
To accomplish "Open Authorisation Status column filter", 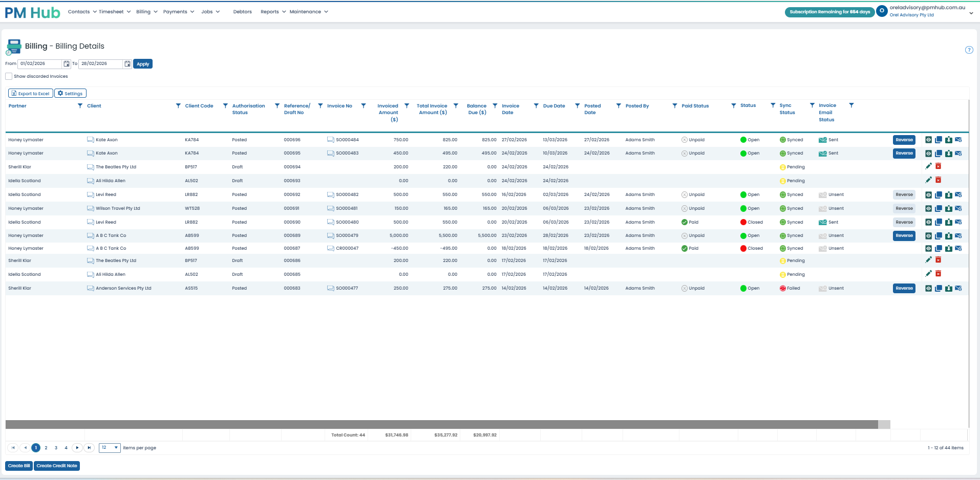I will 277,106.
